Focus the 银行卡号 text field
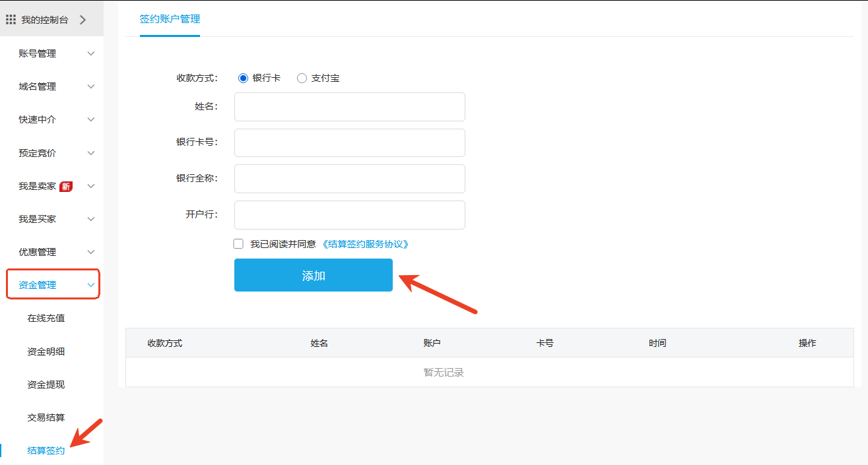 pos(350,142)
